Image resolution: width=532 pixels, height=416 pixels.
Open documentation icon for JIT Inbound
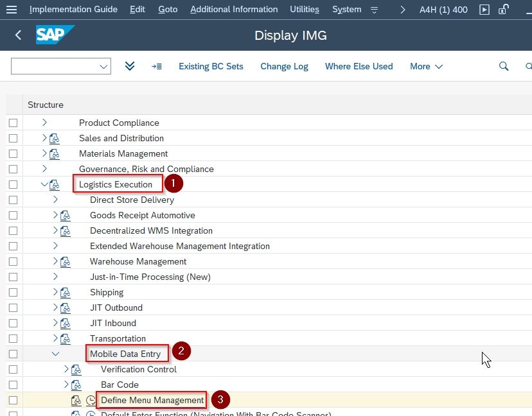[66, 324]
